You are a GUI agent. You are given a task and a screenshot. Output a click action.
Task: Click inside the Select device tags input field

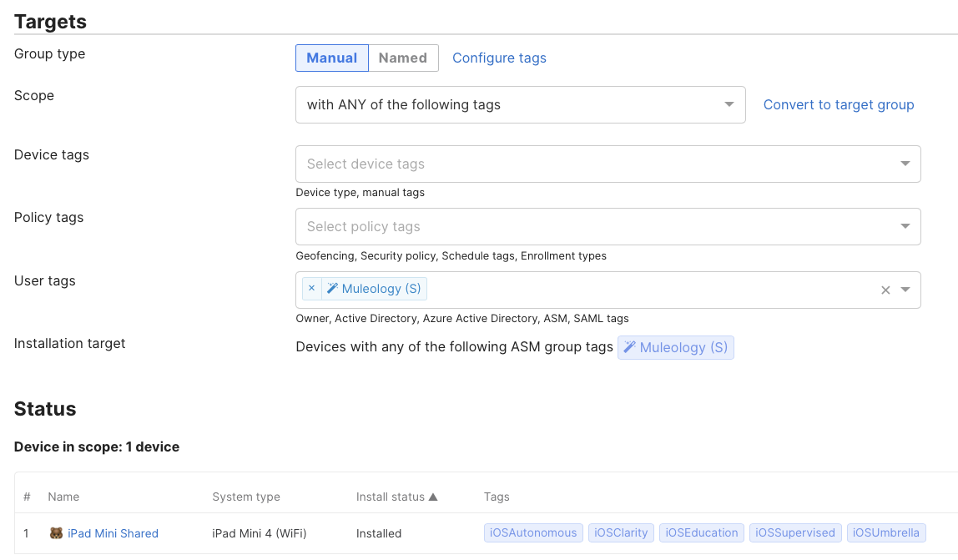click(x=501, y=164)
